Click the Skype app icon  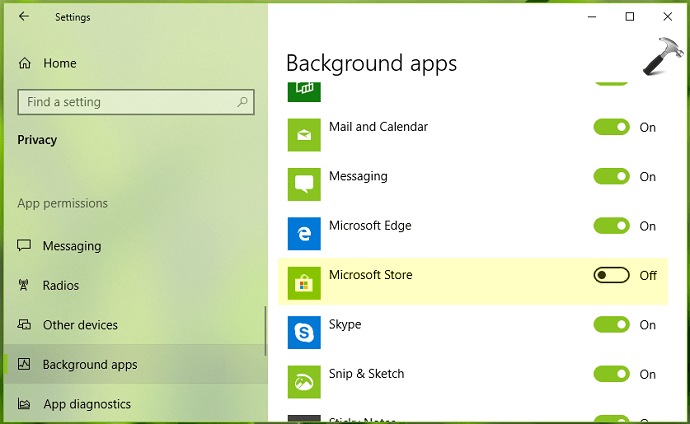pos(304,332)
